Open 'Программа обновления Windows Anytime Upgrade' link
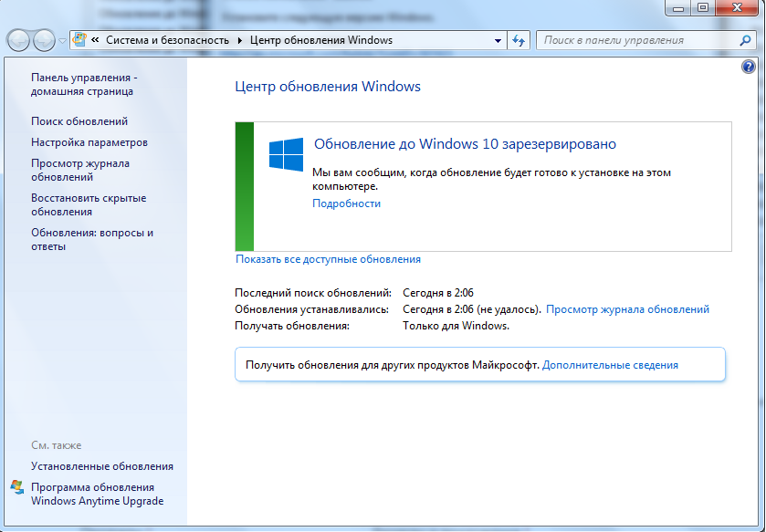Screen dimensions: 766x532 [x=97, y=494]
